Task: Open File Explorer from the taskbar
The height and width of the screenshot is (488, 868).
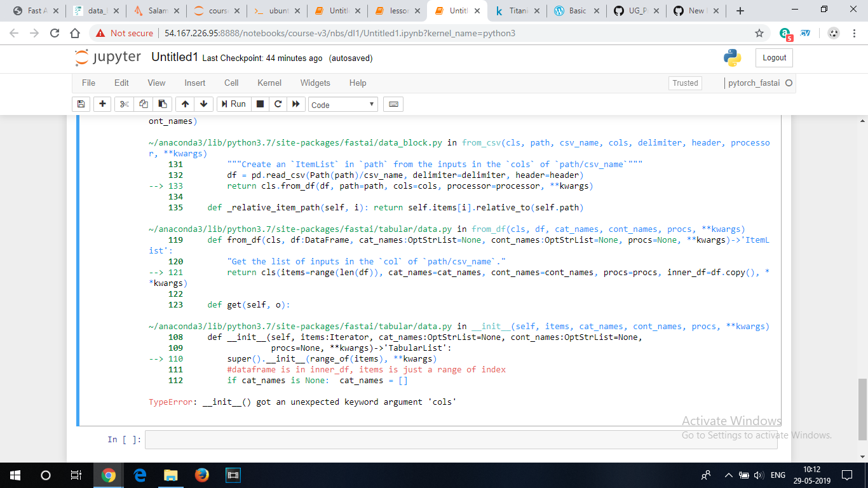Action: 171,475
